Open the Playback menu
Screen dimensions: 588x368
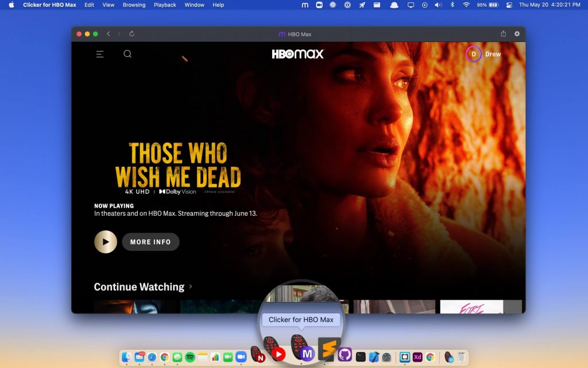tap(165, 5)
